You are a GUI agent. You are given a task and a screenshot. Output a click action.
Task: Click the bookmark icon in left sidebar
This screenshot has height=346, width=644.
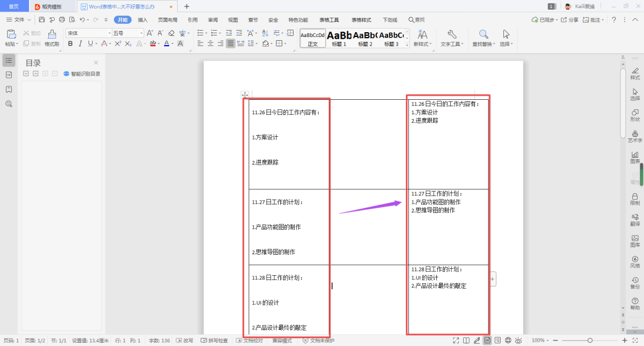coord(9,89)
